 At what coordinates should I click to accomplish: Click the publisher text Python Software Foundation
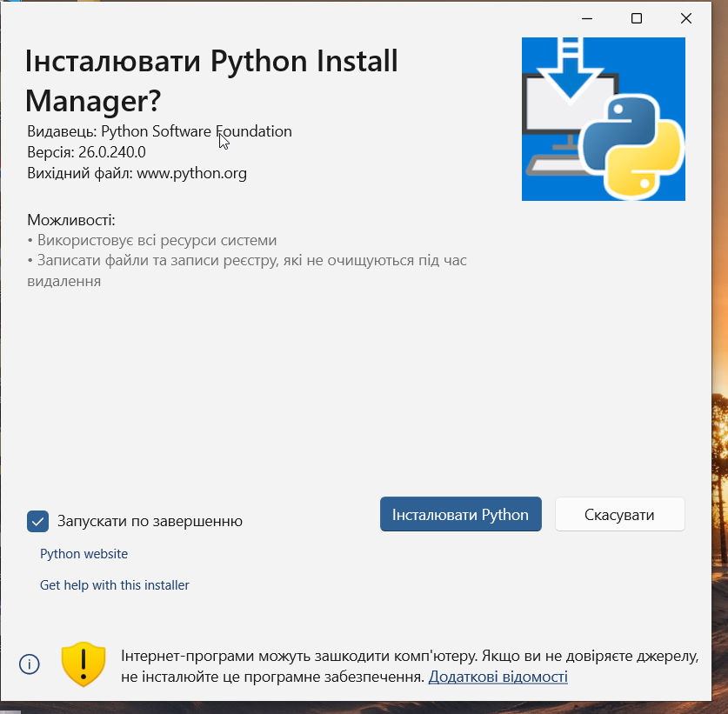click(x=197, y=131)
